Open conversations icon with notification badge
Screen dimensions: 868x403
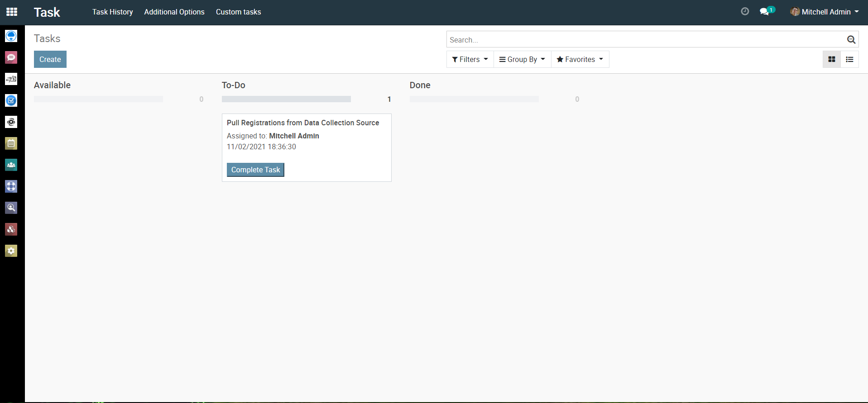(765, 12)
